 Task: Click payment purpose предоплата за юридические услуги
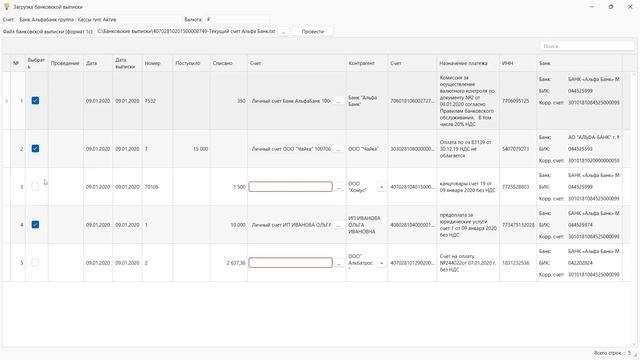pyautogui.click(x=468, y=225)
